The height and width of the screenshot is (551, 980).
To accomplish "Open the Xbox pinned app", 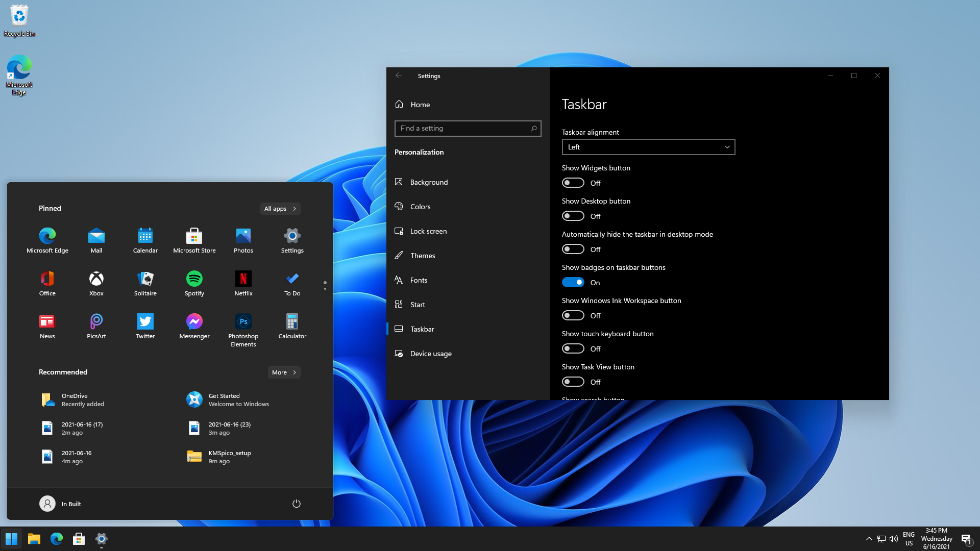I will tap(96, 283).
